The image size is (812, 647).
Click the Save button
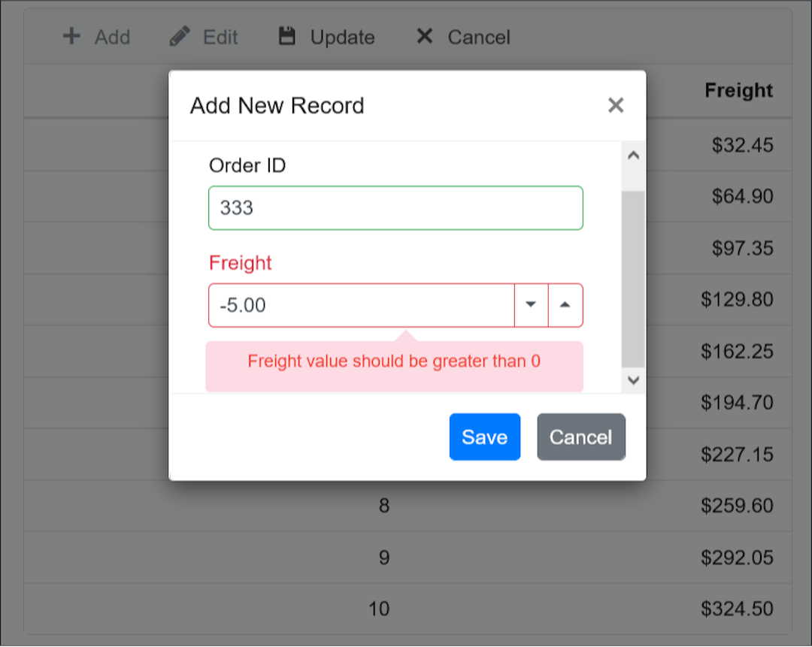pos(484,437)
